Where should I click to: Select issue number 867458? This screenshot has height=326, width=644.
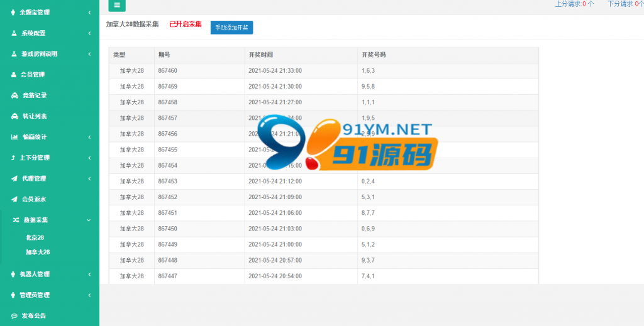coord(167,102)
